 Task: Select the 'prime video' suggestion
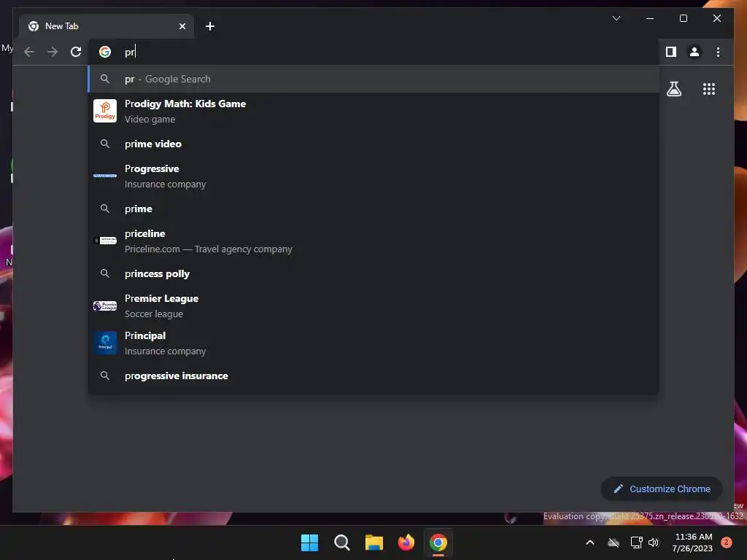point(373,144)
